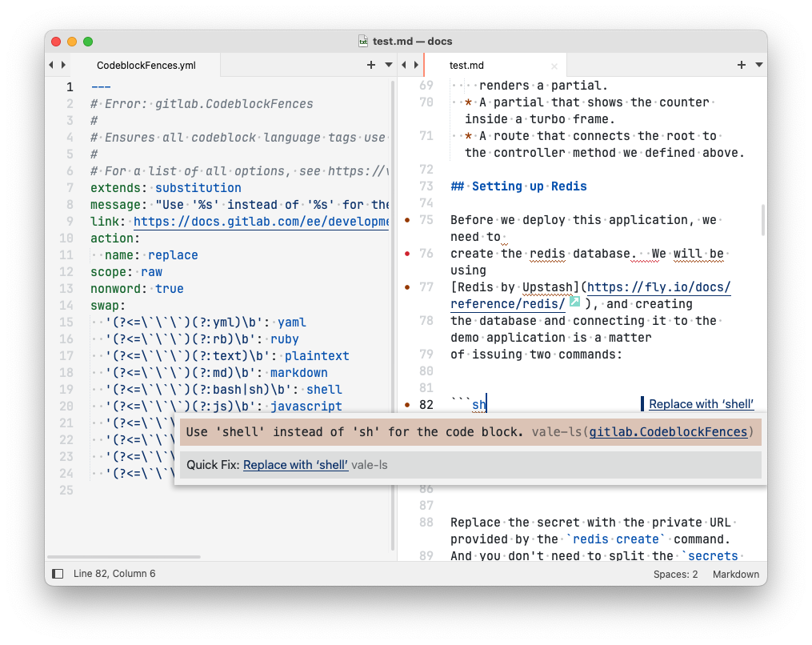This screenshot has height=645, width=812.
Task: Click the external link icon after the redis URL
Action: pos(575,302)
